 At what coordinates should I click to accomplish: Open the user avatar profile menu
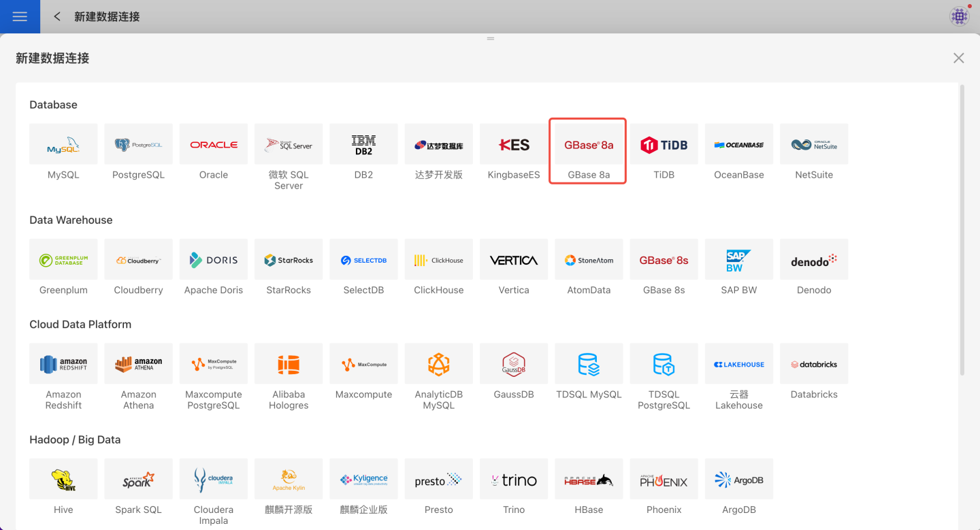(x=960, y=16)
